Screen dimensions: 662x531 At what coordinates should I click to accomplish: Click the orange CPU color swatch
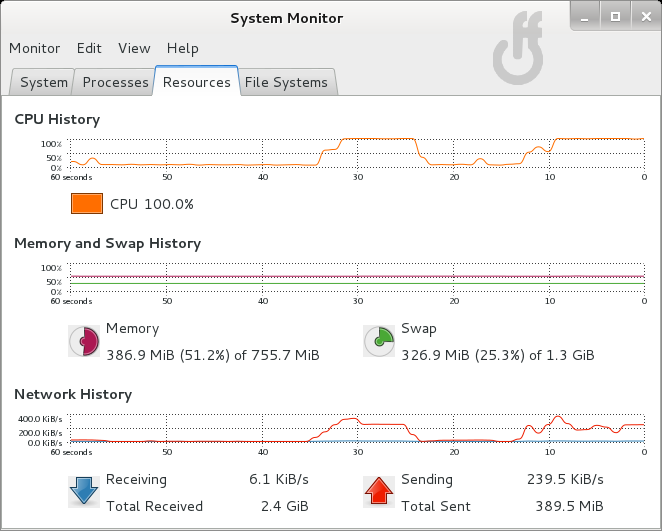[x=87, y=203]
